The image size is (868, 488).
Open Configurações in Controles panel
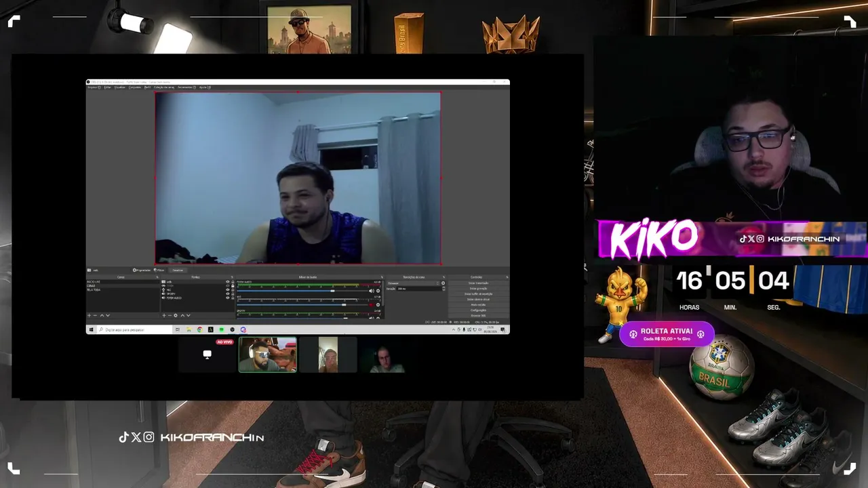click(x=478, y=310)
